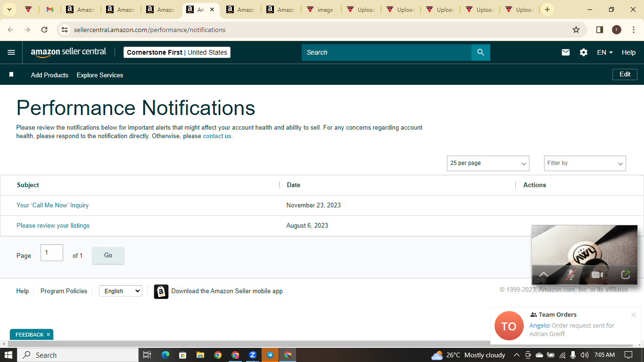Screen dimensions: 644x362
Task: Click the Windows taskbar Search box
Action: (78, 355)
